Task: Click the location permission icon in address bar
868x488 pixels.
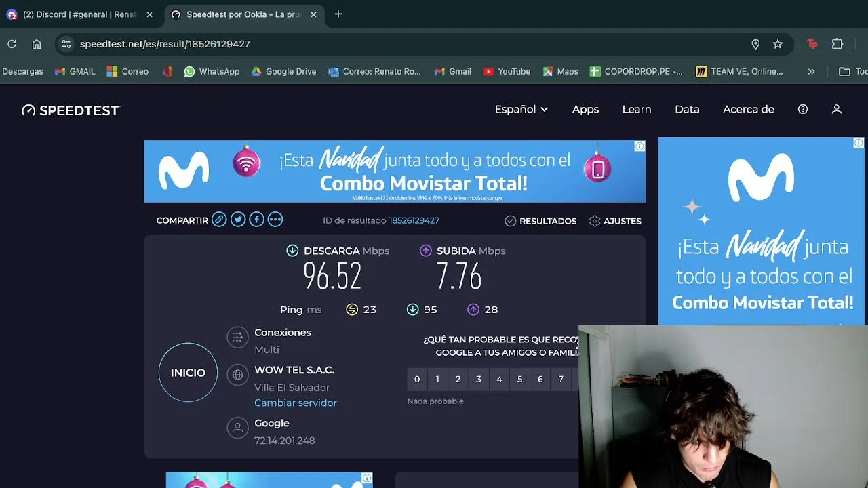Action: [755, 44]
